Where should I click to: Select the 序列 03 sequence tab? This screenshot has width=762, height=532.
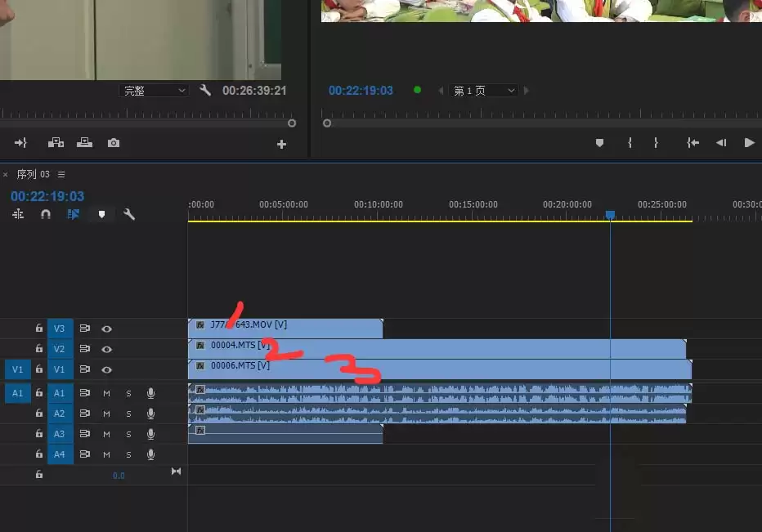pos(33,174)
